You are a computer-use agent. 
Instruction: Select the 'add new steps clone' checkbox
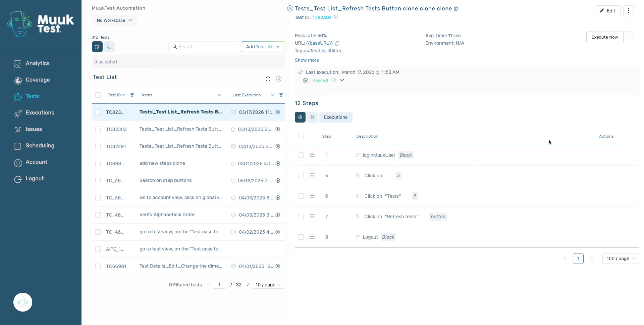pyautogui.click(x=98, y=164)
